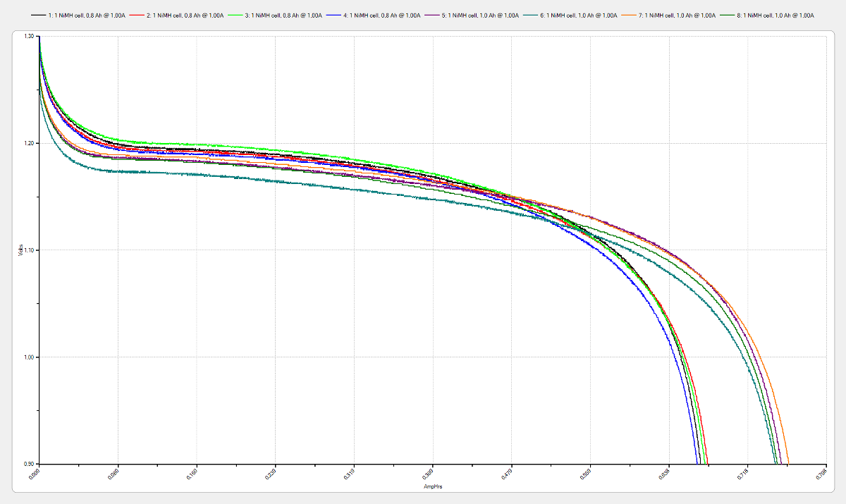Click legend entry 6: 1 NiMH cell, 1.0 Ah

pos(579,15)
